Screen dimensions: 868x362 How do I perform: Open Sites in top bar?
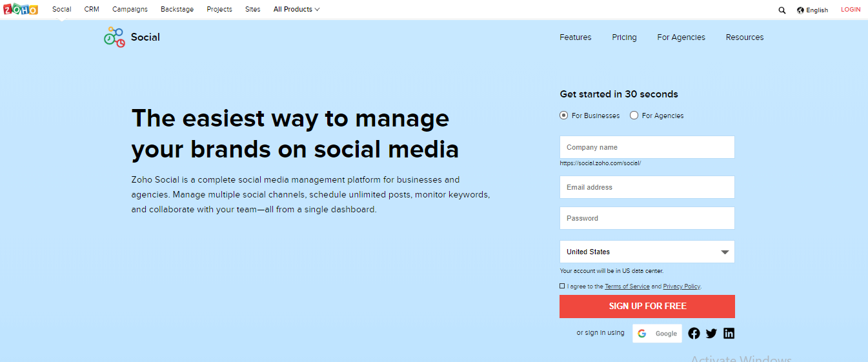pos(253,10)
